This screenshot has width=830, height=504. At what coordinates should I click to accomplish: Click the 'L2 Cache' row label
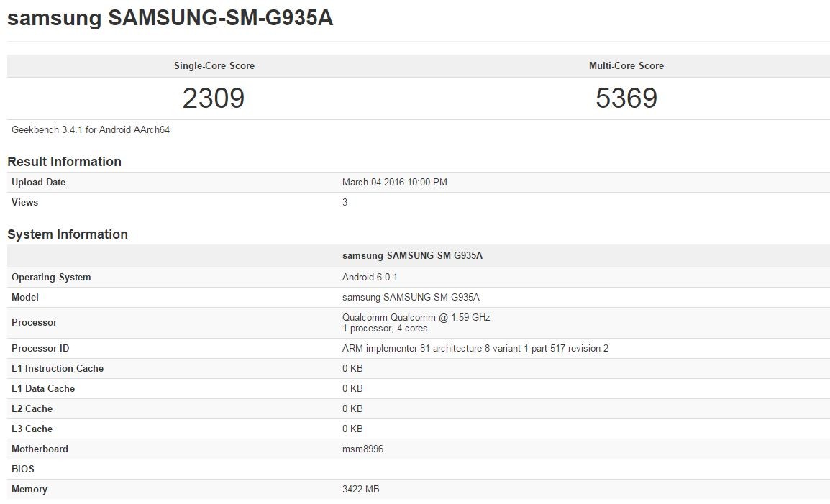pos(32,408)
